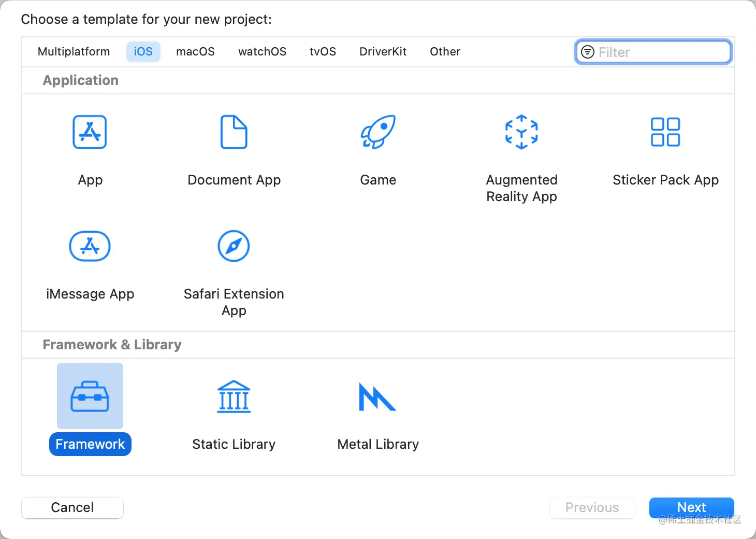Click the 'Metal Library' label

pos(378,444)
